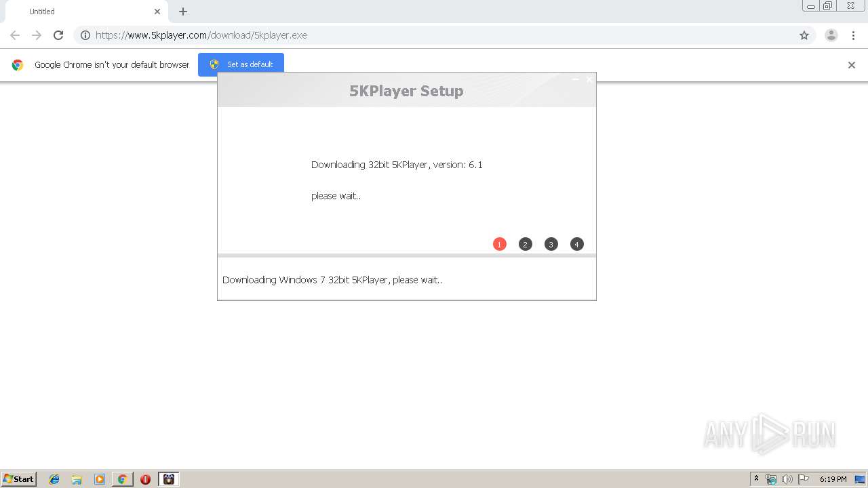The image size is (868, 488).
Task: Reload the current Chrome page
Action: click(58, 35)
